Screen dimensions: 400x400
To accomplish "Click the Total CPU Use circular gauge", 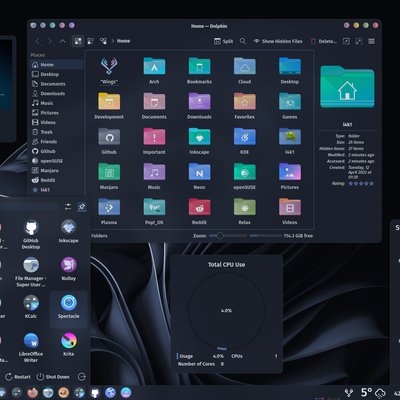I will (227, 311).
